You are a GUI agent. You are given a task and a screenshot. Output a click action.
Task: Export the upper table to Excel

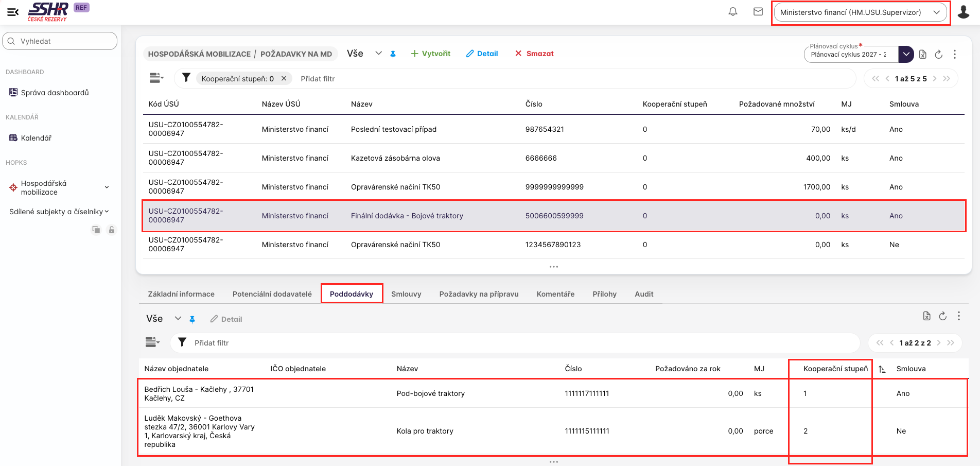click(923, 54)
